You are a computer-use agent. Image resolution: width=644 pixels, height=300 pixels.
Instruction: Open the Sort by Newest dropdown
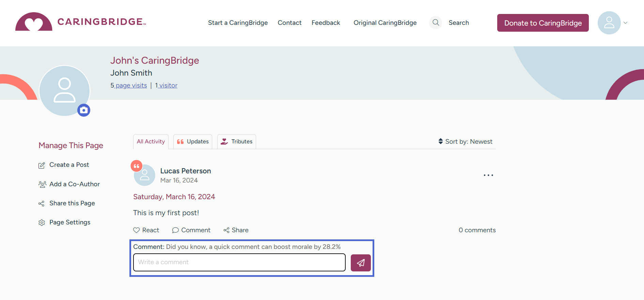coord(465,141)
